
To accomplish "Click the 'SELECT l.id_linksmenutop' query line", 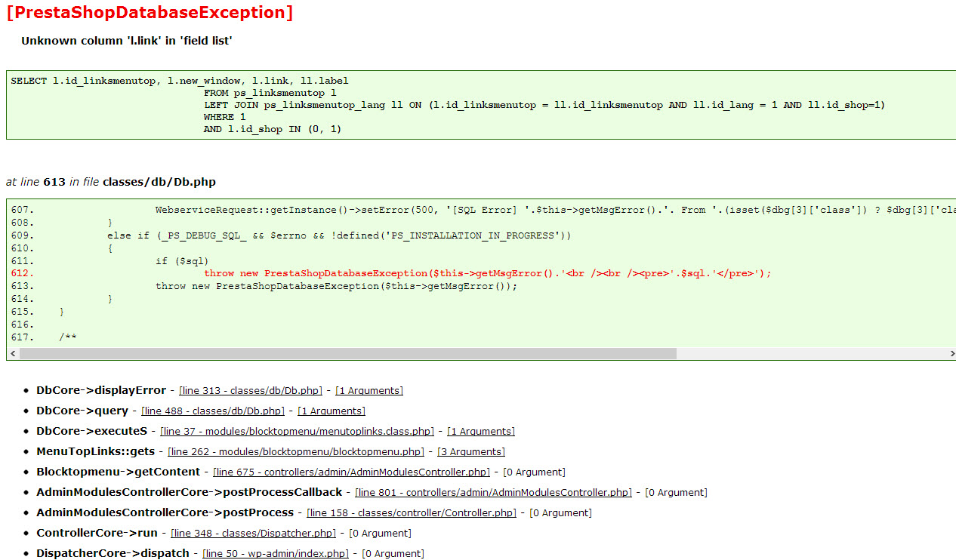I will point(180,81).
